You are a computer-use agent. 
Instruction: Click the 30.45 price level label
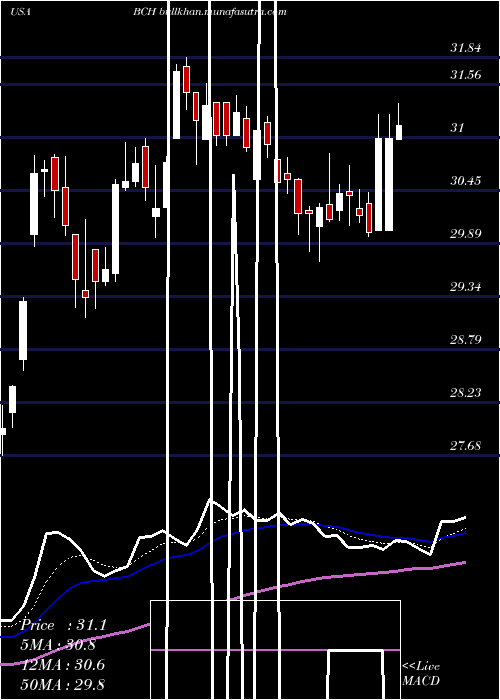pos(466,181)
